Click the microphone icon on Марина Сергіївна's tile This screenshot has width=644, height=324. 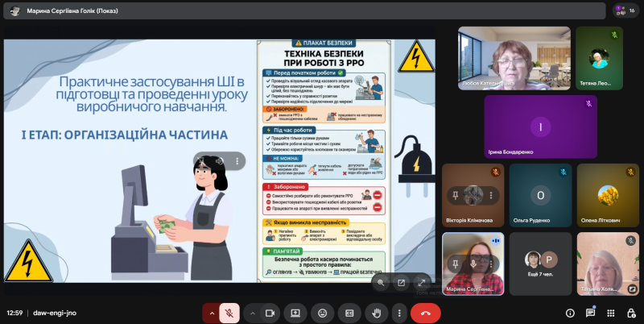[473, 264]
